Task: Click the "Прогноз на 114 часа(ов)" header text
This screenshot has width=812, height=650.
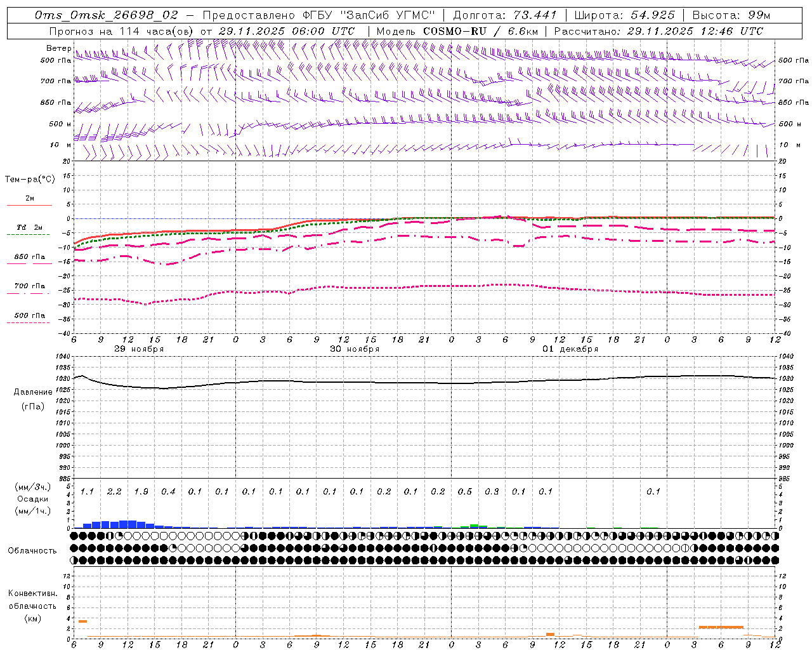Action: coord(122,31)
